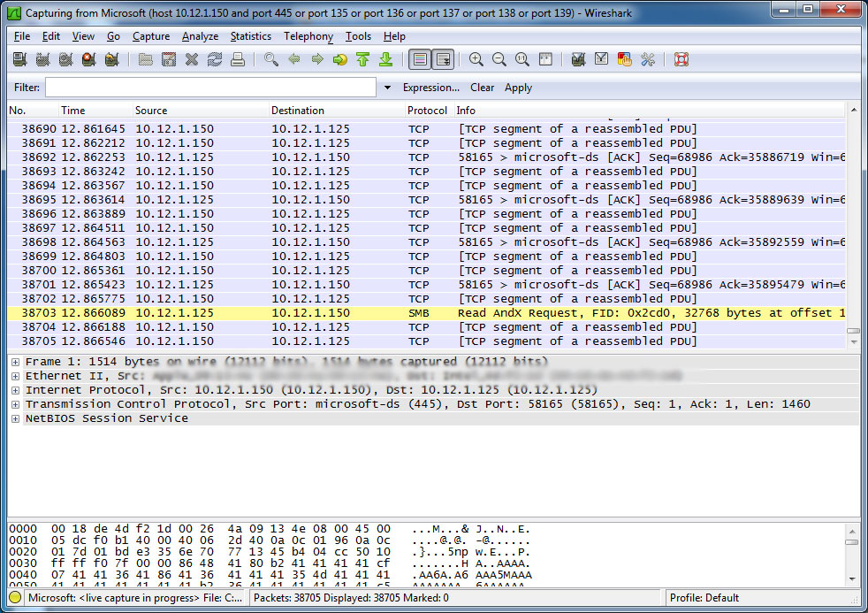The width and height of the screenshot is (868, 613).
Task: Open the Statistics menu
Action: (251, 36)
